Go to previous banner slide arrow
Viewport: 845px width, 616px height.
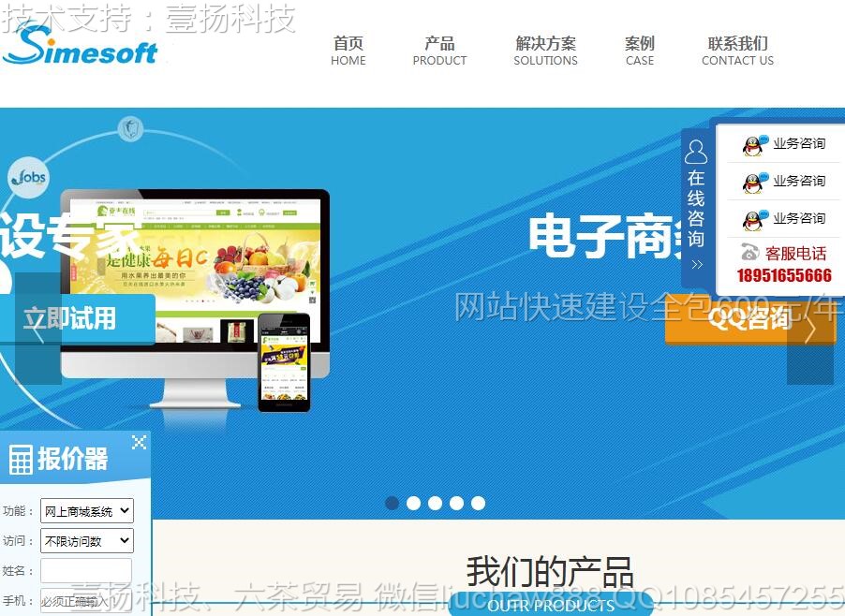coord(37,330)
